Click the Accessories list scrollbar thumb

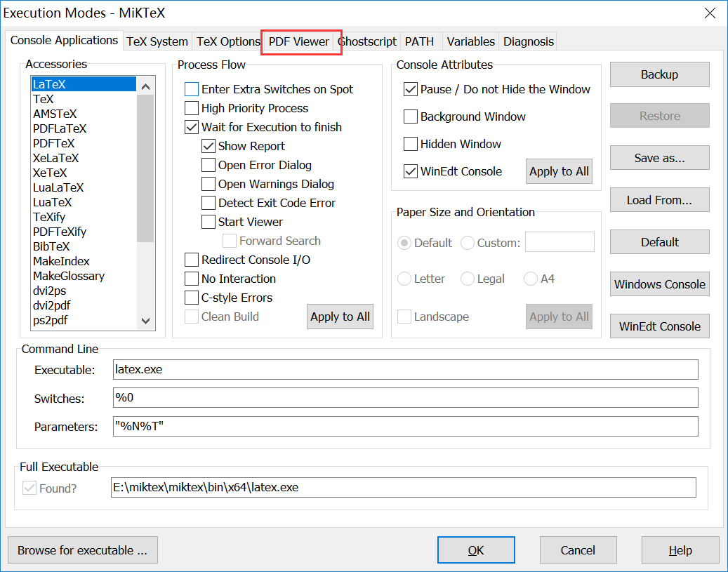(x=145, y=168)
